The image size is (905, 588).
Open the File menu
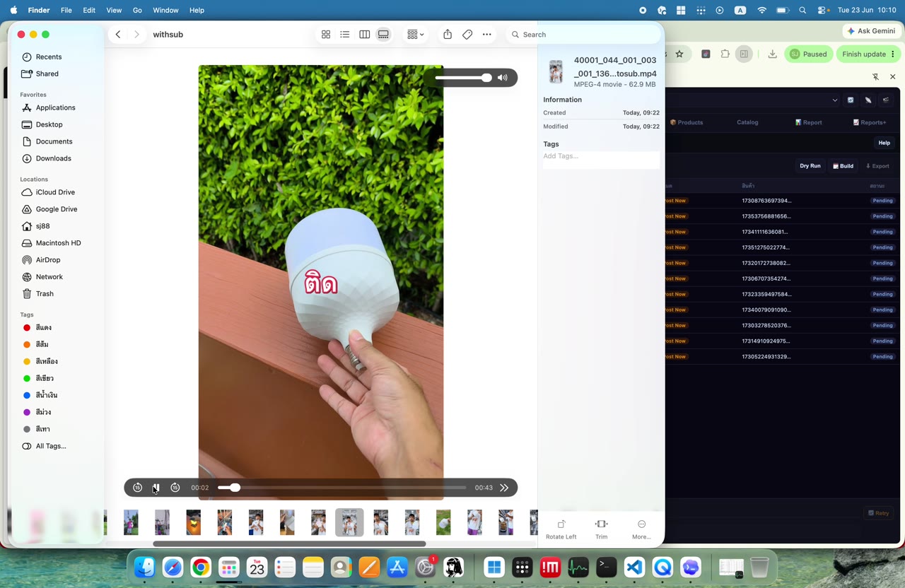pyautogui.click(x=66, y=11)
